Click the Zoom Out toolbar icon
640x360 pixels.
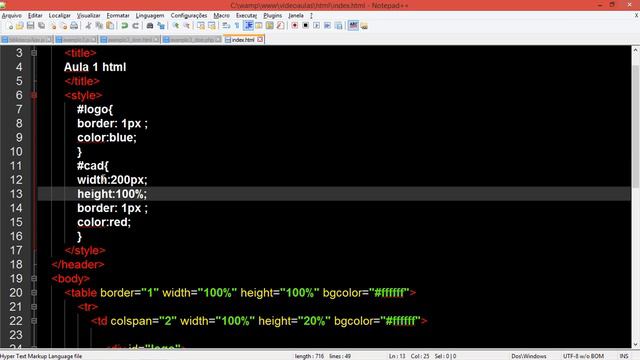coord(187,26)
